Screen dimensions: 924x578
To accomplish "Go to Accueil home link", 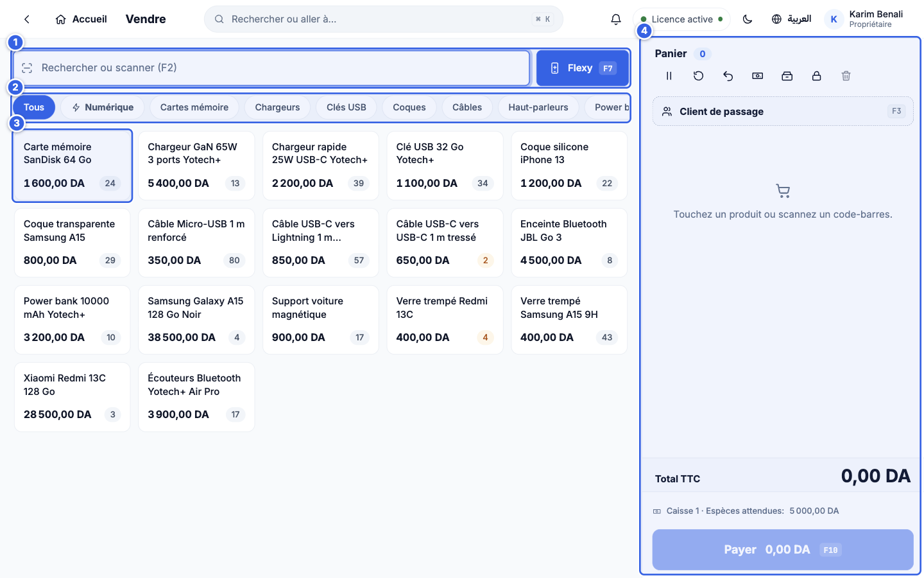I will pyautogui.click(x=81, y=19).
